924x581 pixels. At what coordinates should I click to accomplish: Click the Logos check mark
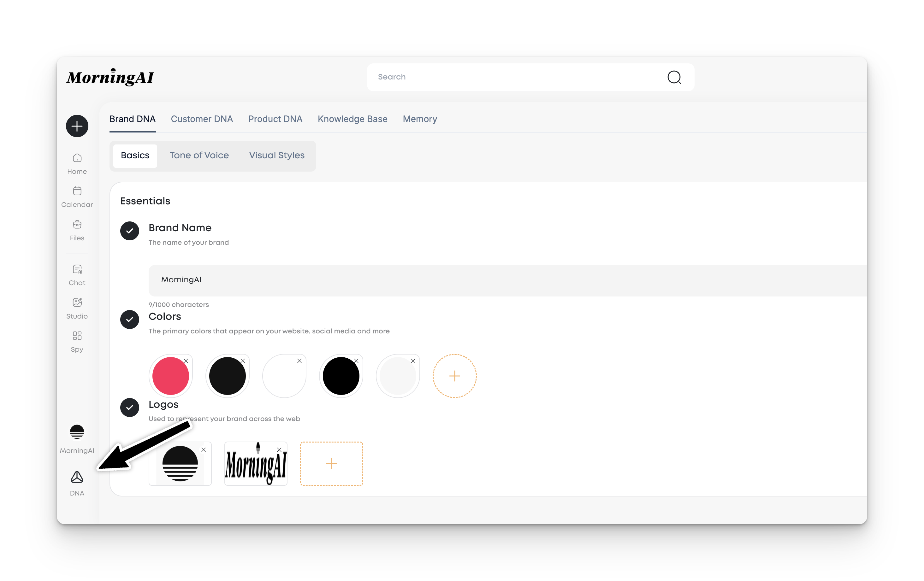coord(130,407)
